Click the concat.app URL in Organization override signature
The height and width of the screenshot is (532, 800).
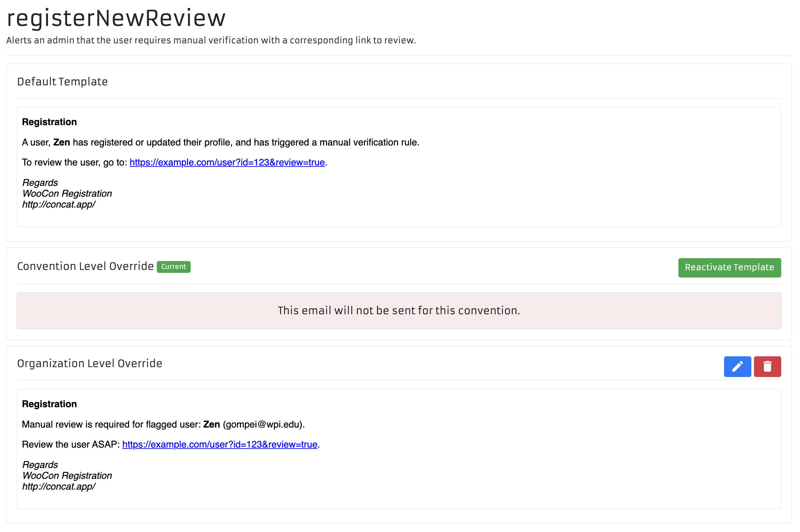59,487
